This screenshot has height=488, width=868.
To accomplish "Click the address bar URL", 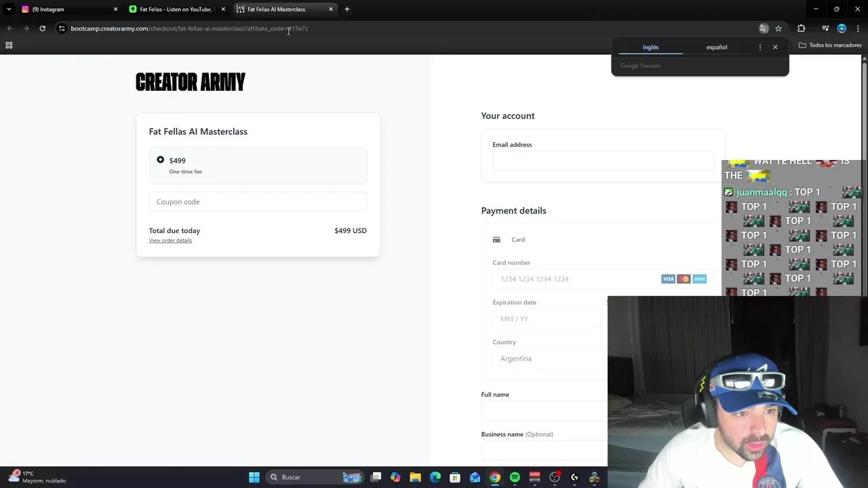I will 189,28.
